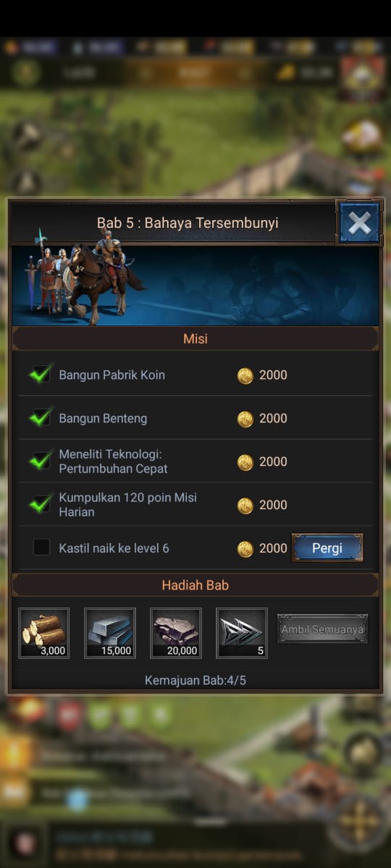Image resolution: width=391 pixels, height=868 pixels.
Task: Select the stone ore 20,000 reward icon
Action: coord(176,633)
